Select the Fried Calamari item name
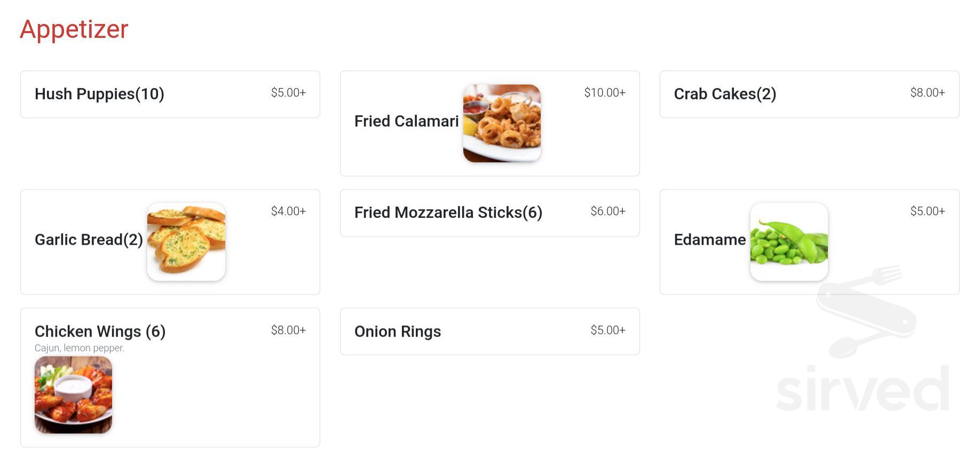Screen dimensions: 980x454 tap(406, 121)
